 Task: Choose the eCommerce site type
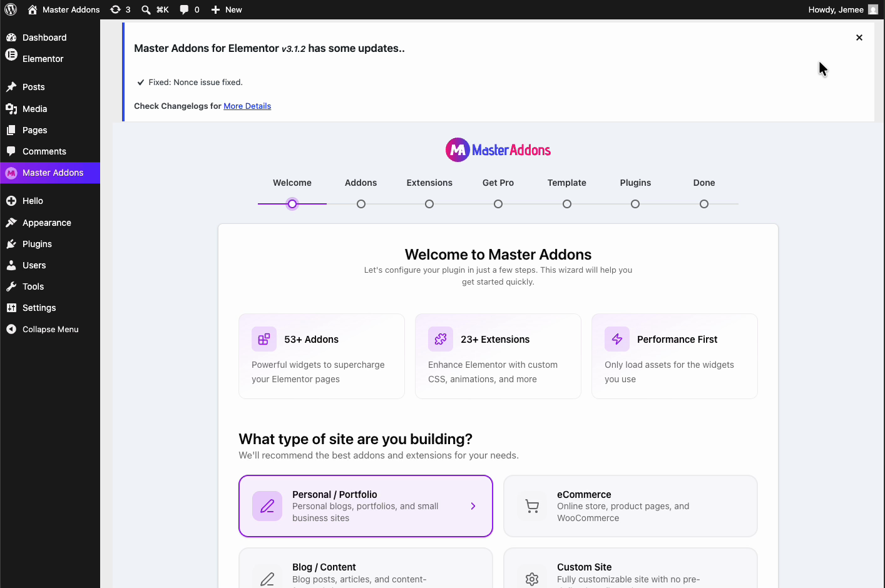[630, 506]
